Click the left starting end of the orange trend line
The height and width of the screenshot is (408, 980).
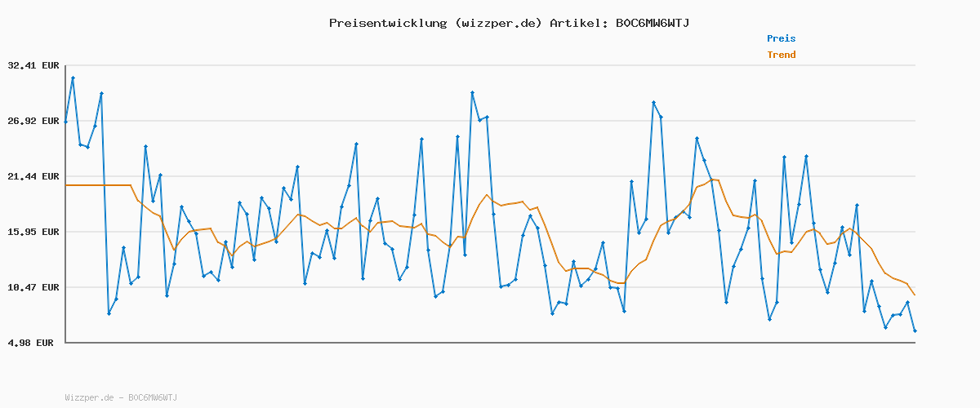click(66, 185)
